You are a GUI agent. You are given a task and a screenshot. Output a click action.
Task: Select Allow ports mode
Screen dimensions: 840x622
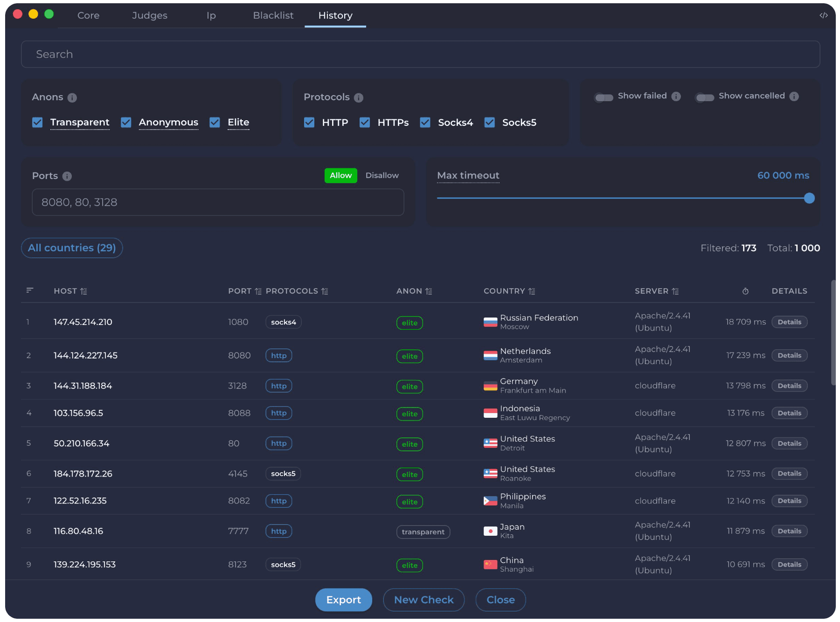point(341,175)
